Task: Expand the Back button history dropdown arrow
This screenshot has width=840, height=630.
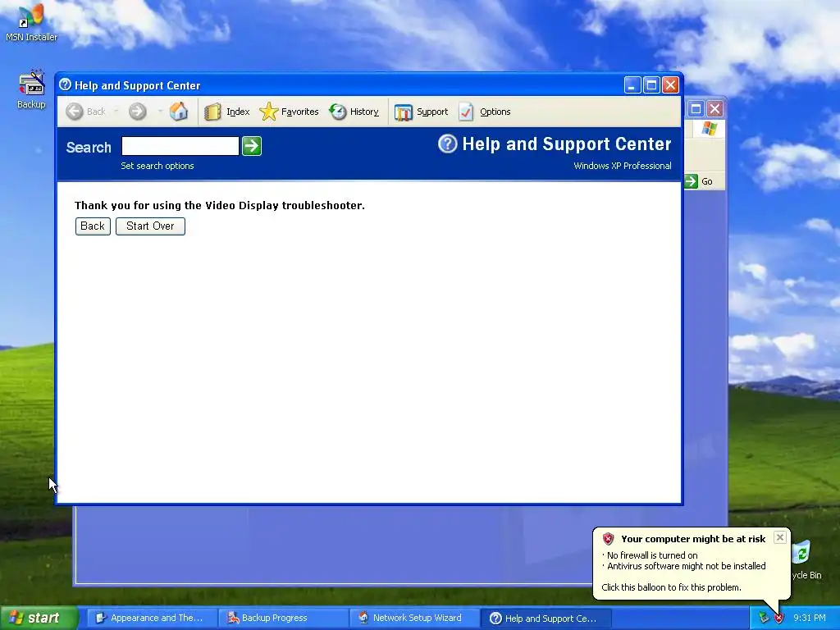Action: 116,112
